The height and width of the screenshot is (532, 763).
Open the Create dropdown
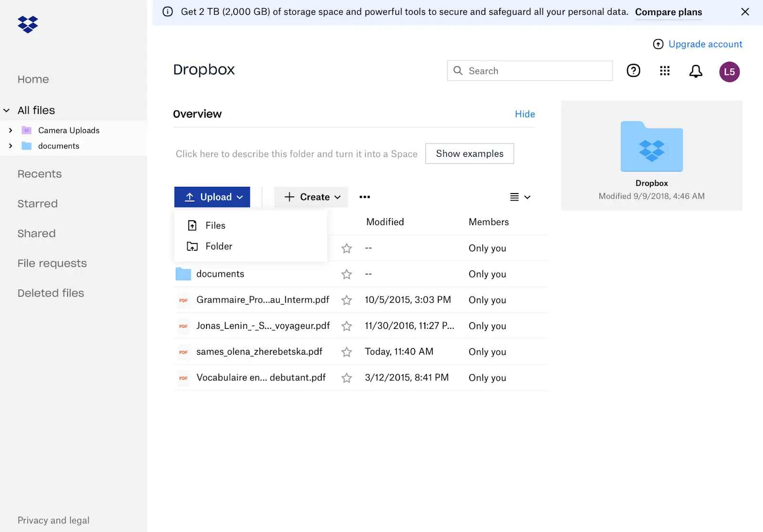[310, 197]
